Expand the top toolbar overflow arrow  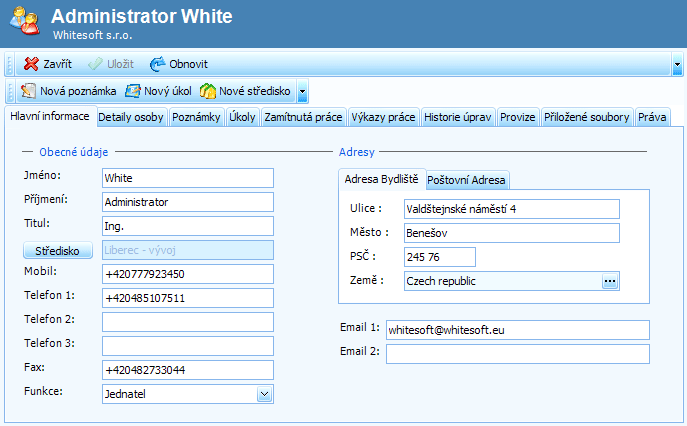coord(677,64)
